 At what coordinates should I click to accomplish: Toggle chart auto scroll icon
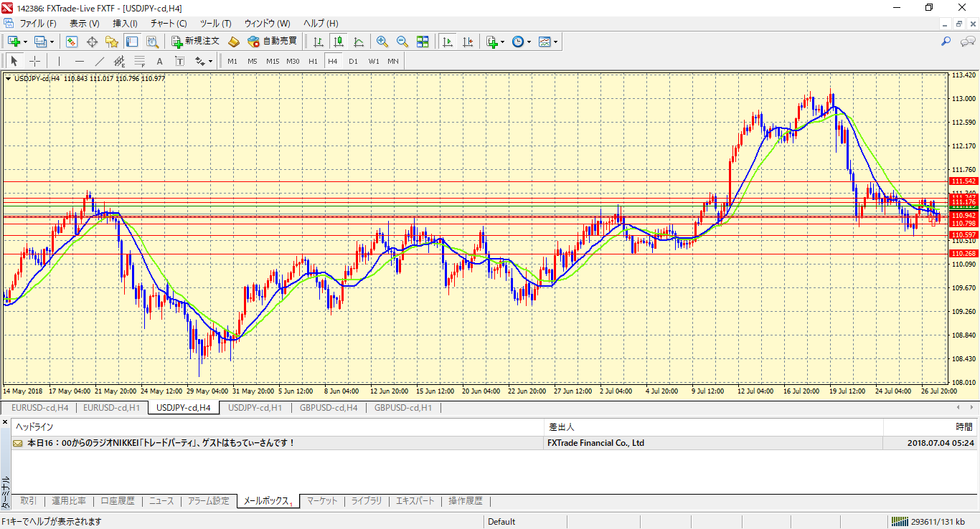click(x=448, y=42)
